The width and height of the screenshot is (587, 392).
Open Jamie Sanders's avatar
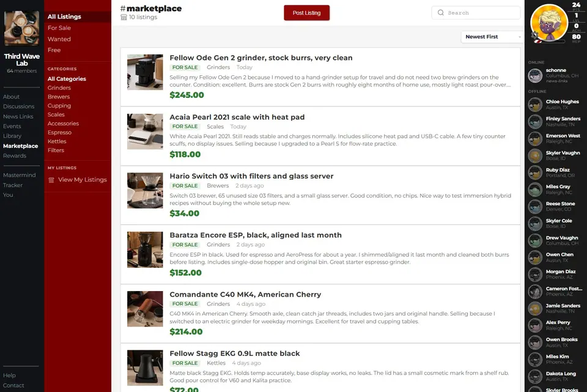click(x=535, y=308)
